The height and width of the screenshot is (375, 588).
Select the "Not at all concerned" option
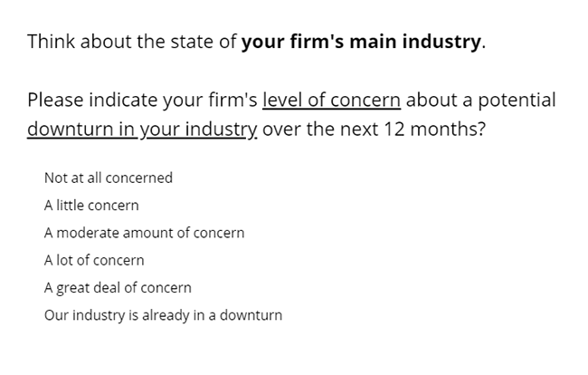[109, 178]
